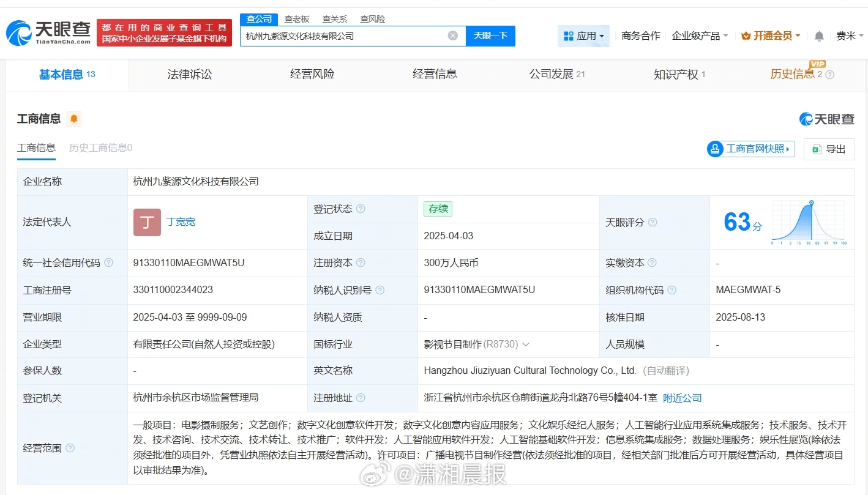Click the orange alert bell beside 工商信息

[74, 119]
